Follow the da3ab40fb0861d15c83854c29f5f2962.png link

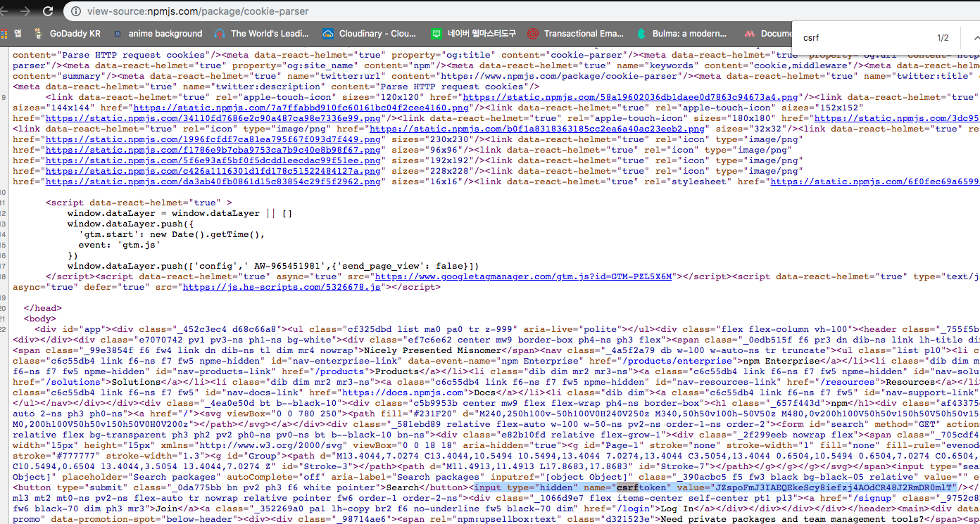click(x=214, y=181)
